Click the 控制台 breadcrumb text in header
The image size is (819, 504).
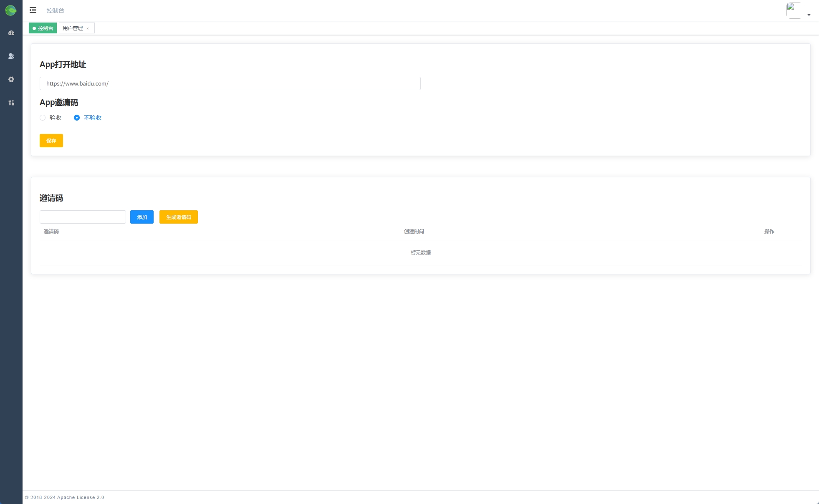tap(56, 10)
